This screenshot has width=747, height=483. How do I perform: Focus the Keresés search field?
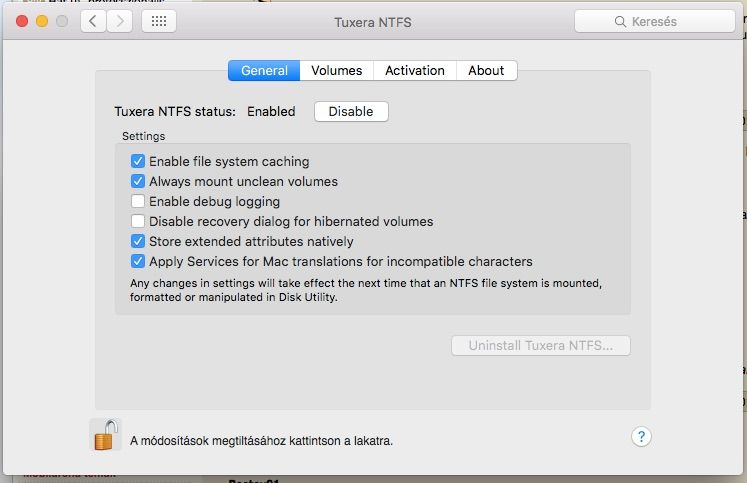tap(655, 21)
